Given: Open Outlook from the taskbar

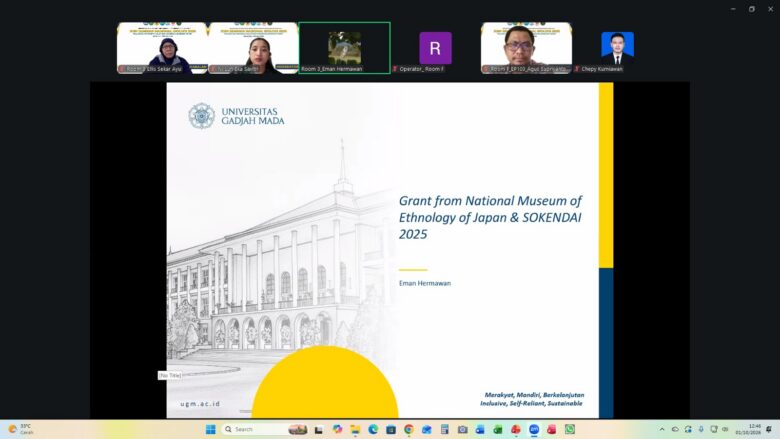Looking at the screenshot, I should coord(480,430).
